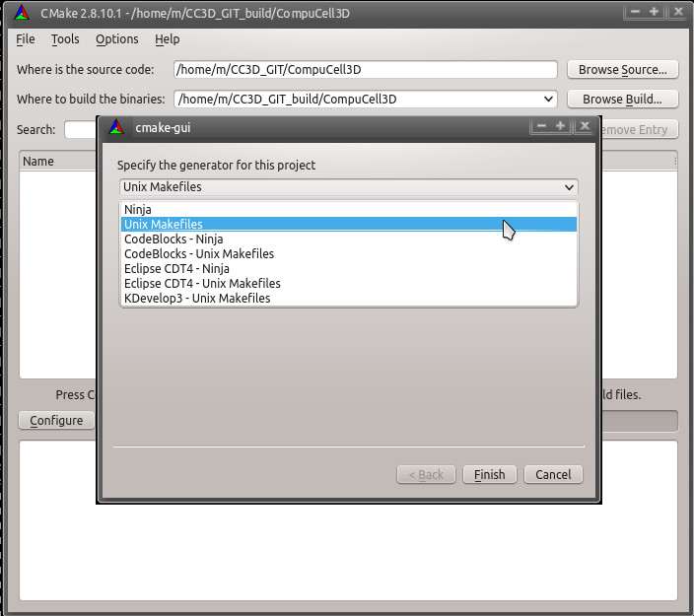694x616 pixels.
Task: Open the File menu
Action: click(26, 39)
